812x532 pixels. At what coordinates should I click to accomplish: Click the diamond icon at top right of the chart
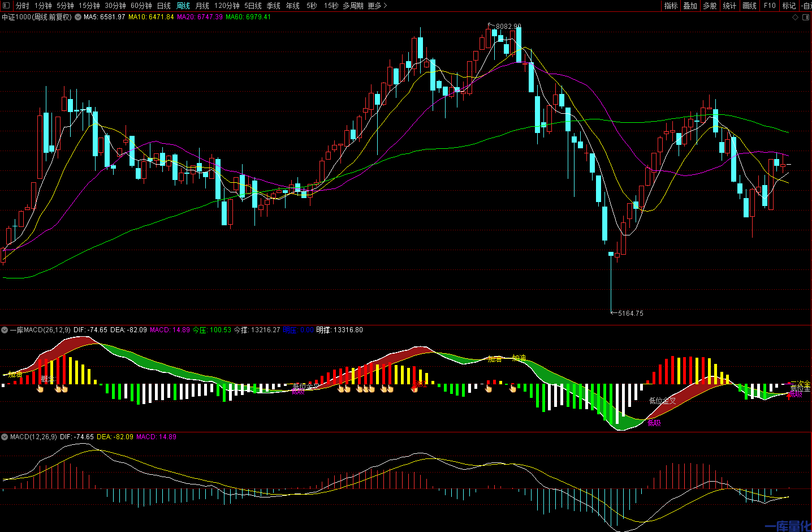coord(795,18)
